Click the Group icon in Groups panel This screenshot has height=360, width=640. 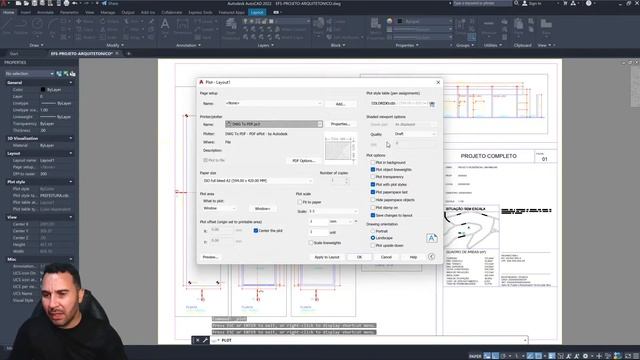click(461, 26)
